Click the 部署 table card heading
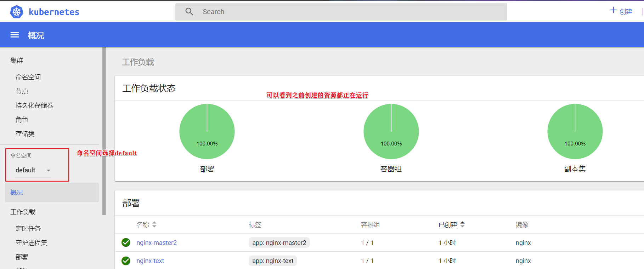644x269 pixels. tap(131, 203)
